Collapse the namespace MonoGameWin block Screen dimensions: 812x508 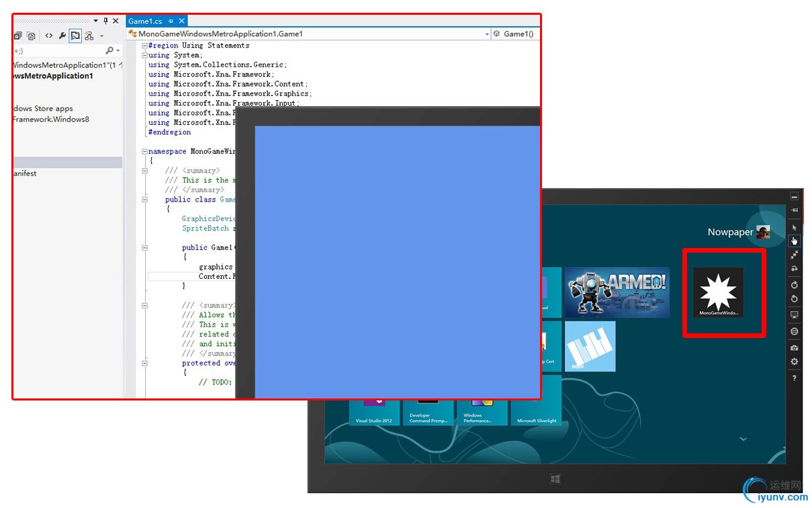tap(145, 152)
